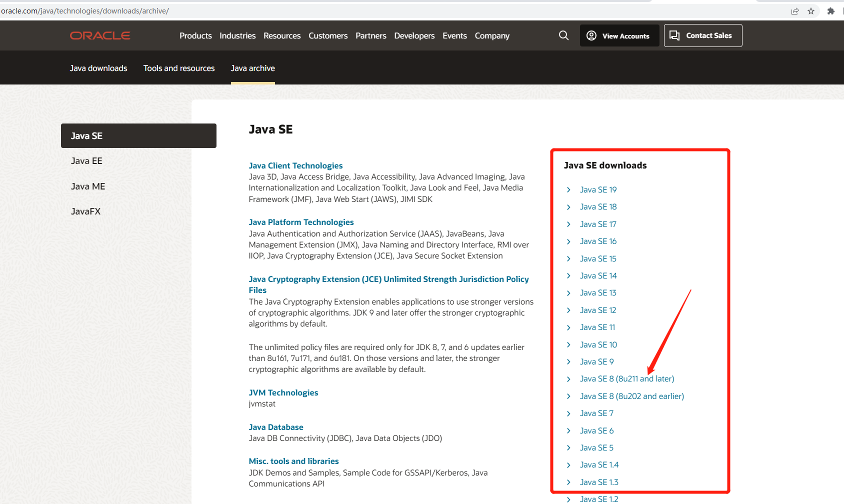Open the Java SE 6 download link
844x504 pixels.
pyautogui.click(x=596, y=431)
